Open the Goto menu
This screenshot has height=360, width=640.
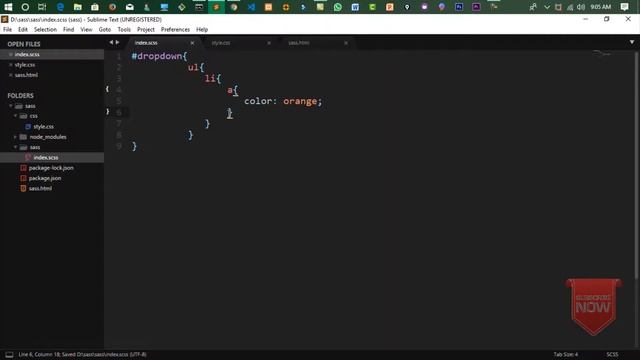(105, 29)
